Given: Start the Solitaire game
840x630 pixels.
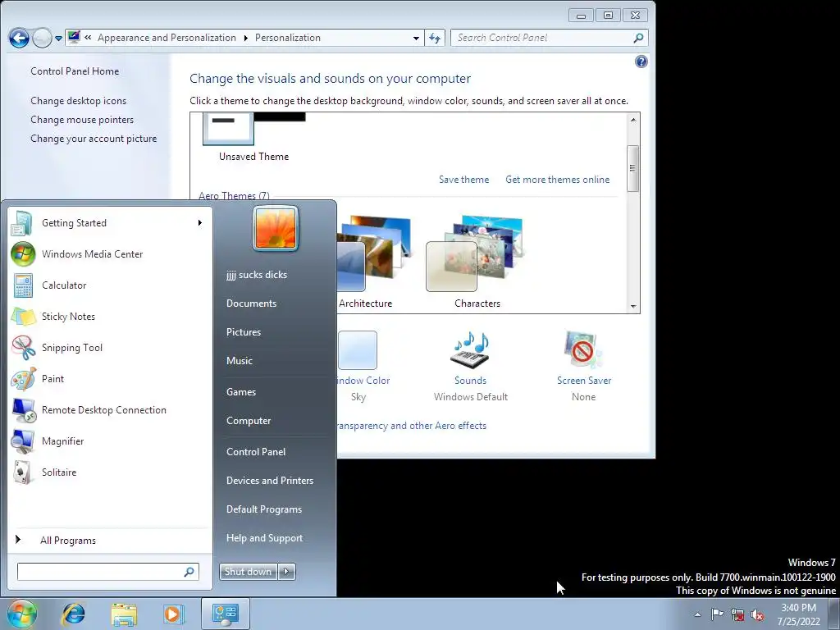Looking at the screenshot, I should coord(110,472).
